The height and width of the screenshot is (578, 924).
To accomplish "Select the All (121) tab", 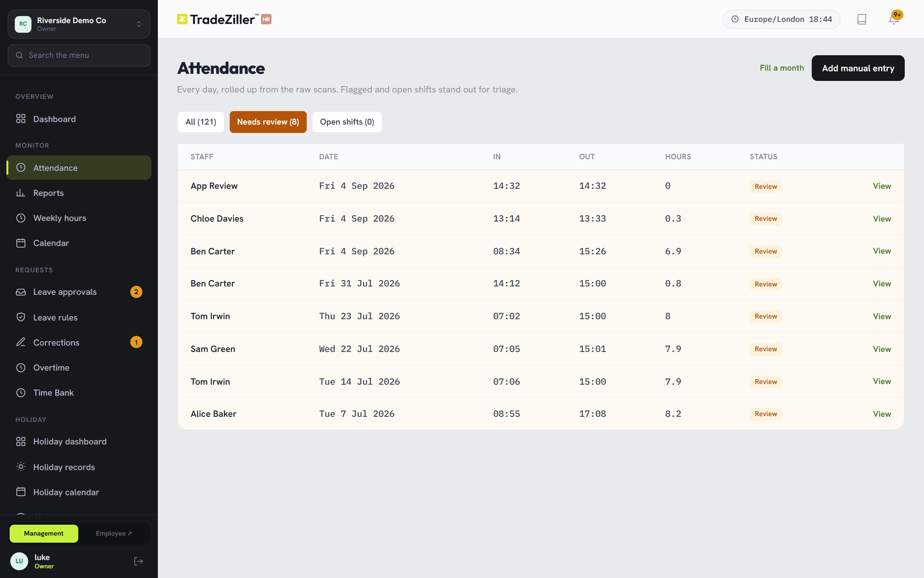I will tap(201, 122).
